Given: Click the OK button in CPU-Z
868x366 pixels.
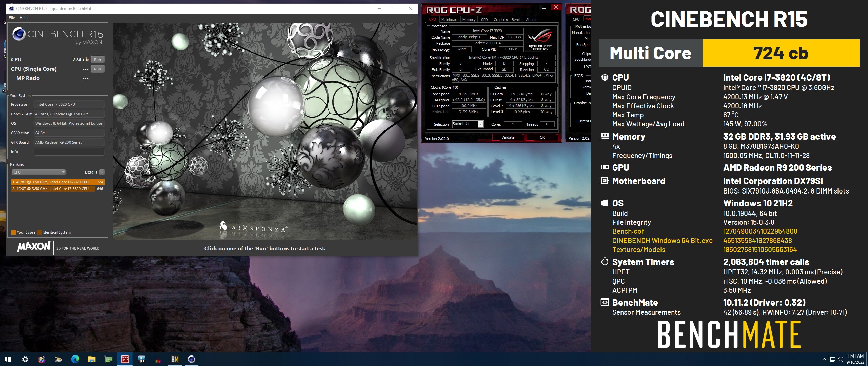Looking at the screenshot, I should 542,137.
